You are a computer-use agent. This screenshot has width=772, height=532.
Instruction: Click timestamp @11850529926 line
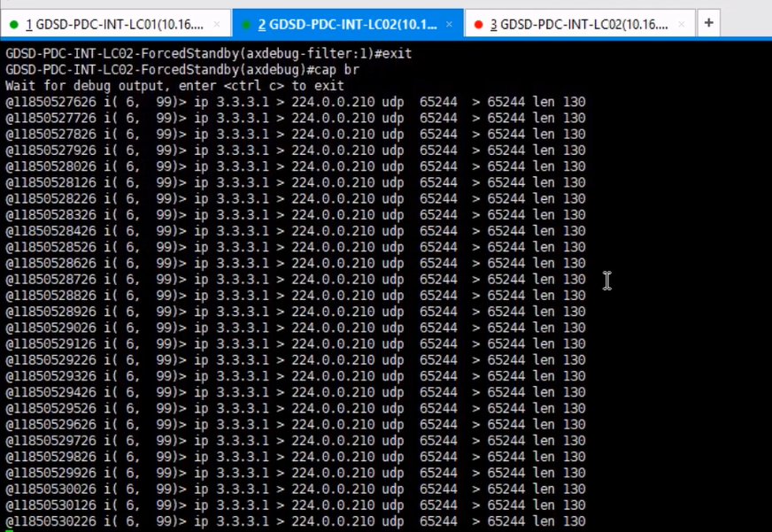pos(296,474)
